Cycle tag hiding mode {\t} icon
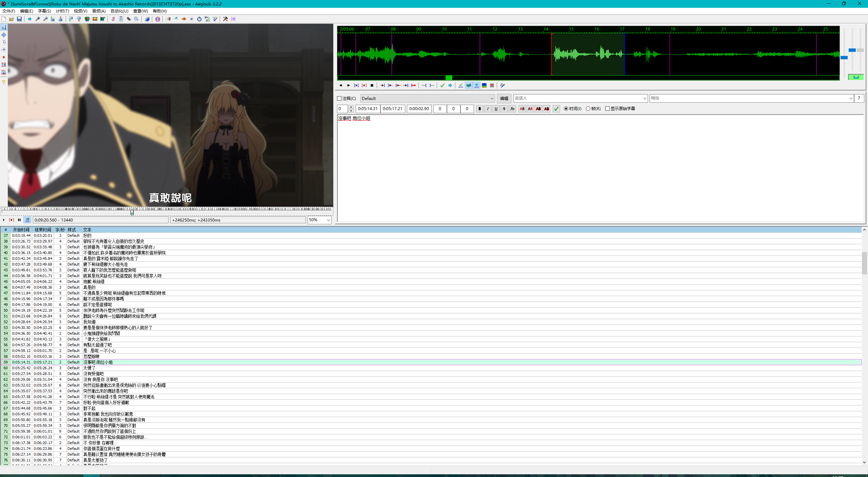868x477 pixels. [233, 19]
